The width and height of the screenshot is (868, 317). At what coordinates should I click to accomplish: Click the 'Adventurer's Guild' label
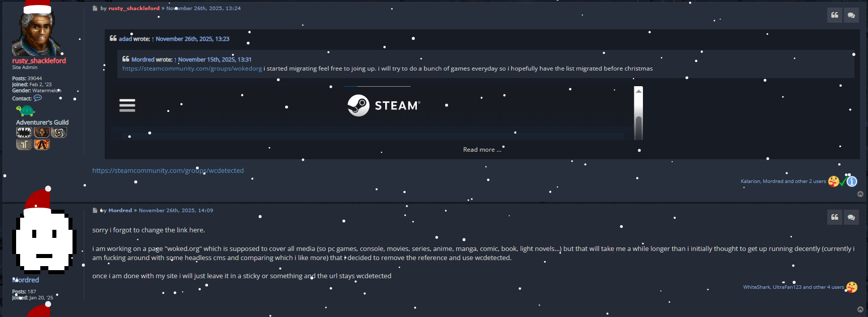(x=42, y=122)
